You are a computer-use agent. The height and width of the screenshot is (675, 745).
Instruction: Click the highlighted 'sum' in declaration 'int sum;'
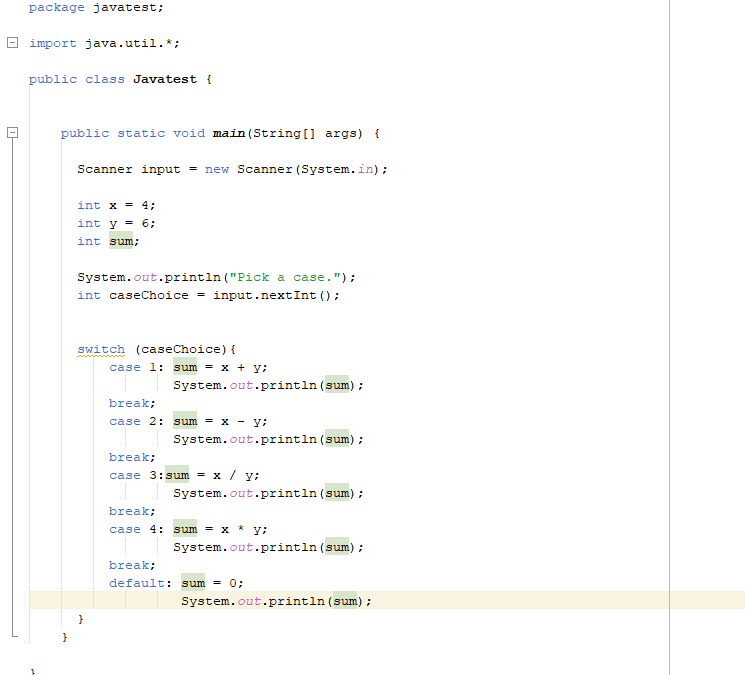click(x=121, y=241)
